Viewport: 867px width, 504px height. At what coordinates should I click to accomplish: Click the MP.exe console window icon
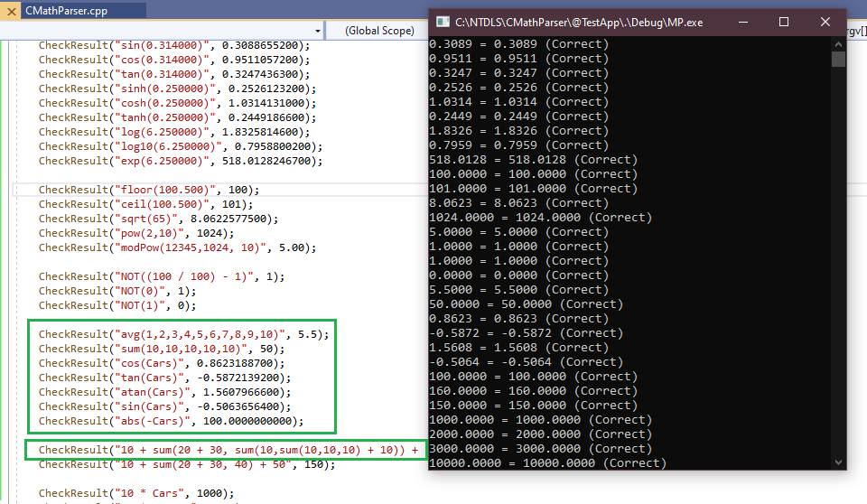443,23
